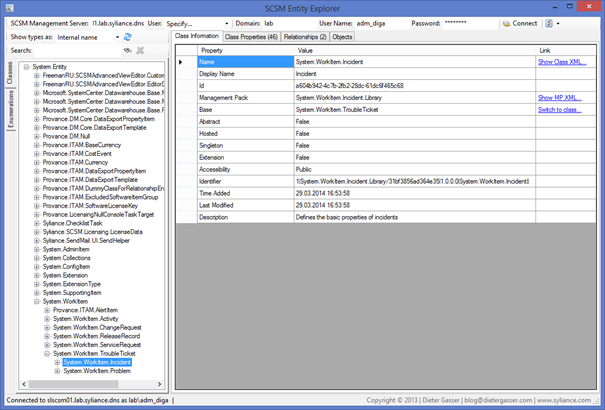Collapse the System.WorkItem.TroubleTicket node
Screen dimensions: 605x410
pyautogui.click(x=47, y=353)
